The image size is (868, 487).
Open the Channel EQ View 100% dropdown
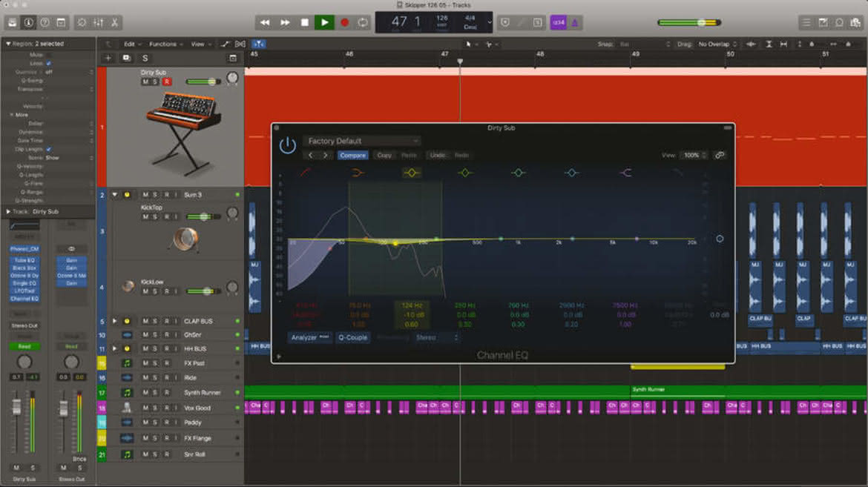(694, 156)
